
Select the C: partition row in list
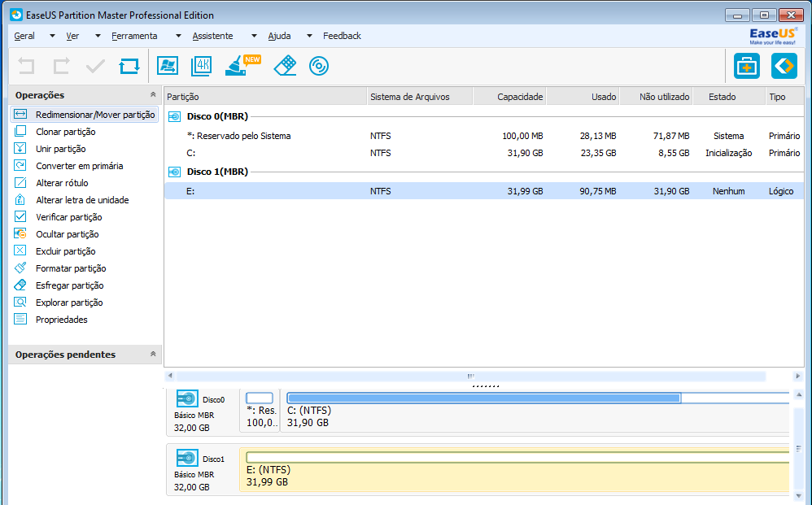pyautogui.click(x=484, y=153)
